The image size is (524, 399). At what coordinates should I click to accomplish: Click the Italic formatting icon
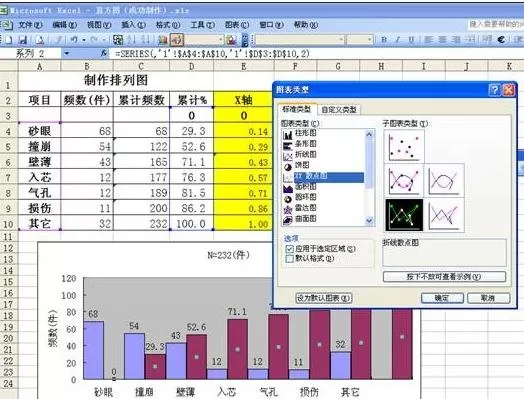pos(398,40)
